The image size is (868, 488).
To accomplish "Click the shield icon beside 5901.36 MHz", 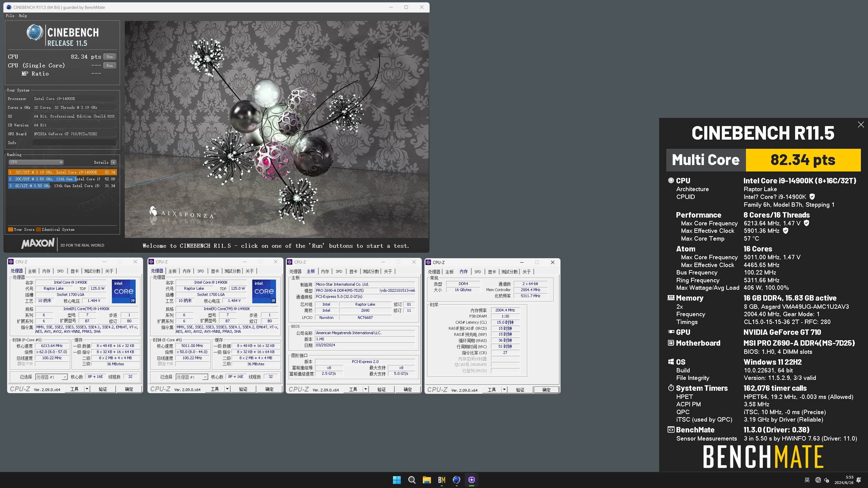I will (x=786, y=231).
